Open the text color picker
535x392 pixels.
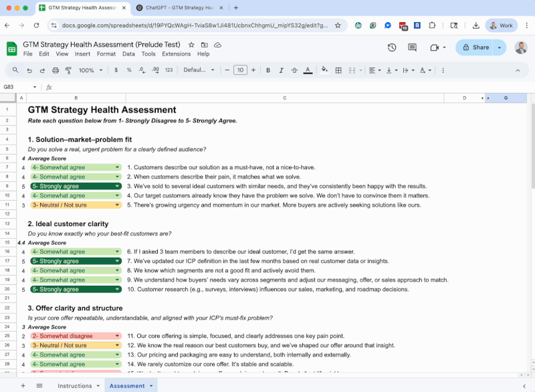(308, 70)
